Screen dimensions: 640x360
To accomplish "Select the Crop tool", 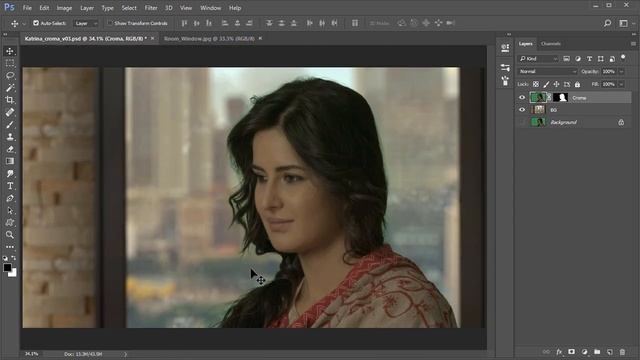I will coord(10,100).
